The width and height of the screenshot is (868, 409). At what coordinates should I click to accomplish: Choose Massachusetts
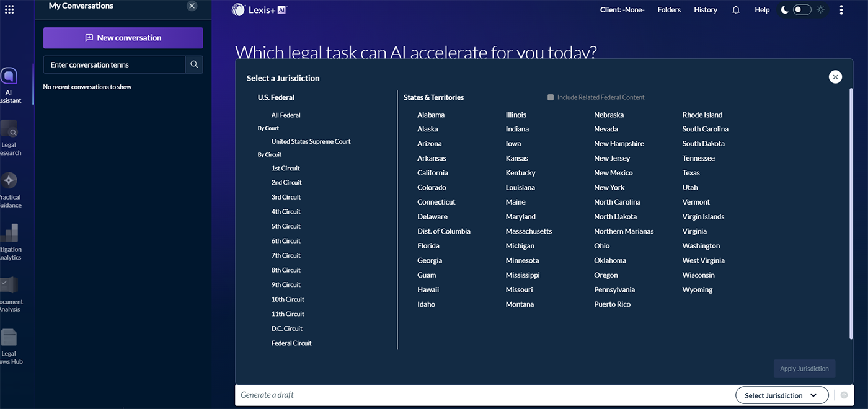coord(529,232)
